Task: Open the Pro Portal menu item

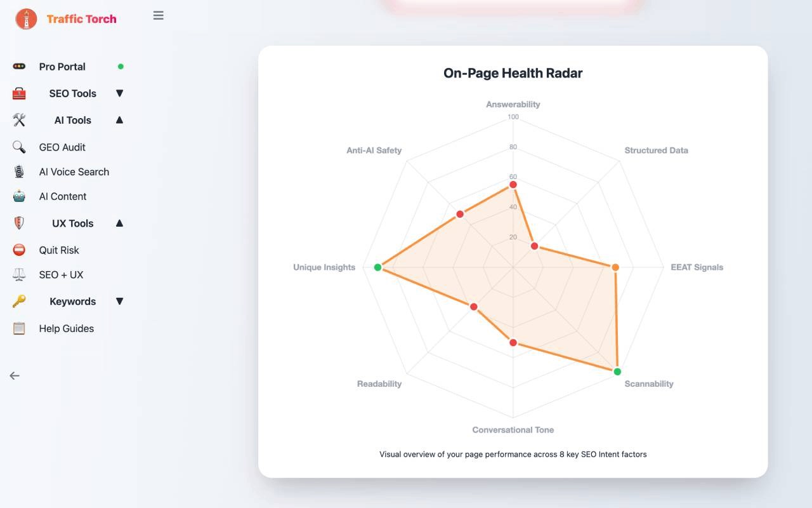Action: (62, 67)
